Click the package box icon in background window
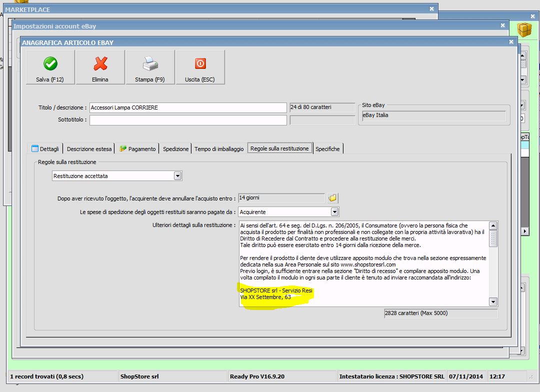Viewport: 540px width, 392px height. click(524, 29)
